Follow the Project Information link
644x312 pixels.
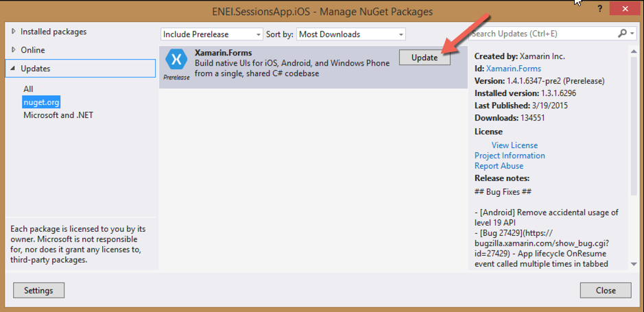(x=510, y=156)
